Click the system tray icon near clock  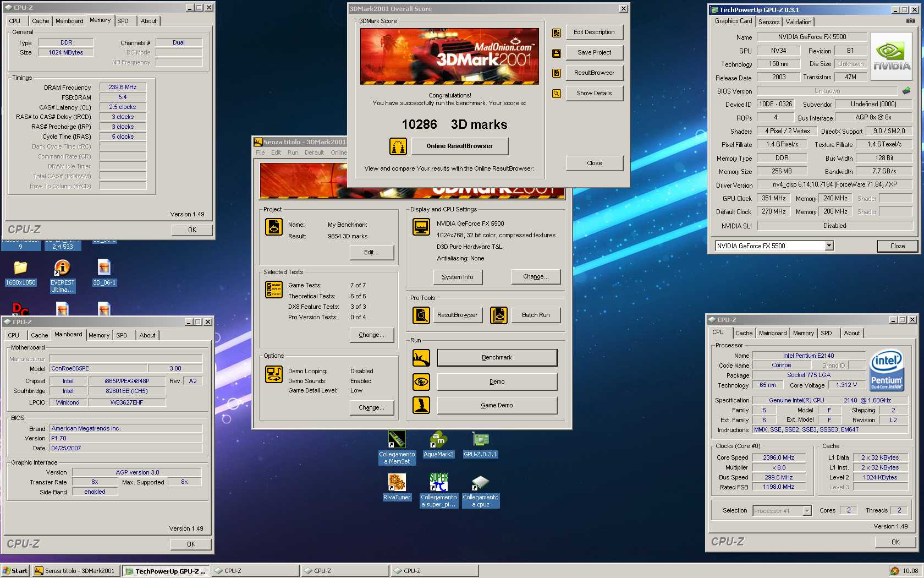pyautogui.click(x=895, y=571)
